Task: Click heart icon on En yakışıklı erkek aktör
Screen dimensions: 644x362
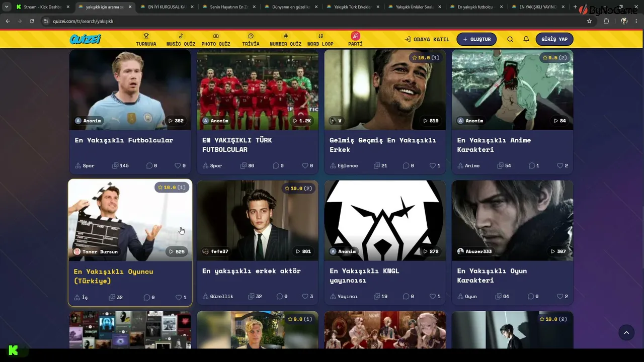Action: 305,296
